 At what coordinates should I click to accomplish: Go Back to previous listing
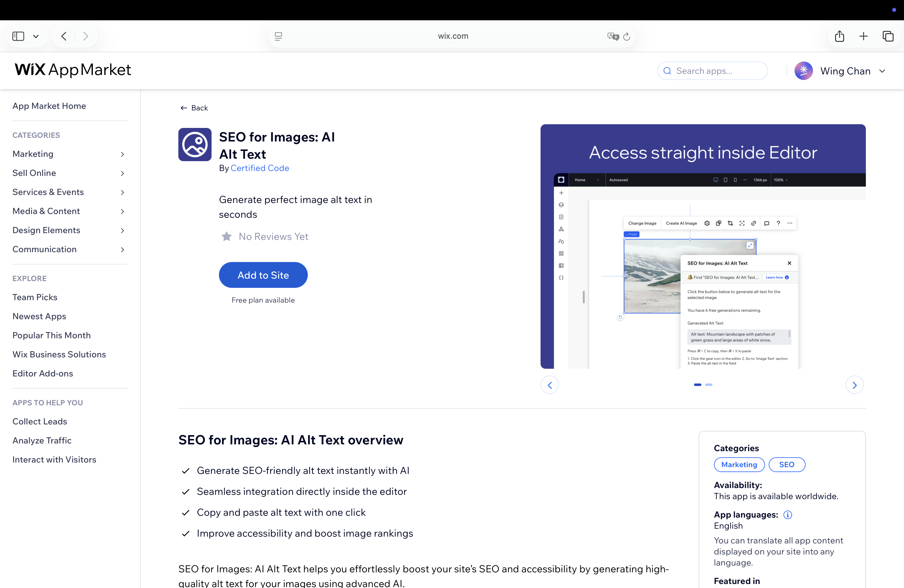pyautogui.click(x=194, y=108)
